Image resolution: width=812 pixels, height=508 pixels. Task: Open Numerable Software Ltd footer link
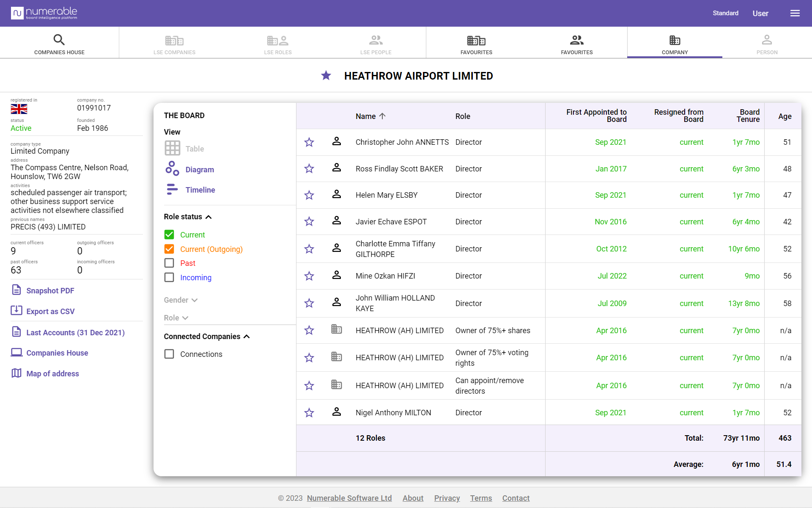point(349,498)
